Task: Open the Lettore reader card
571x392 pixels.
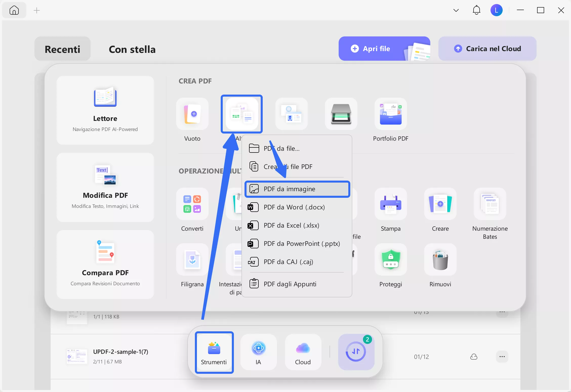Action: (105, 110)
